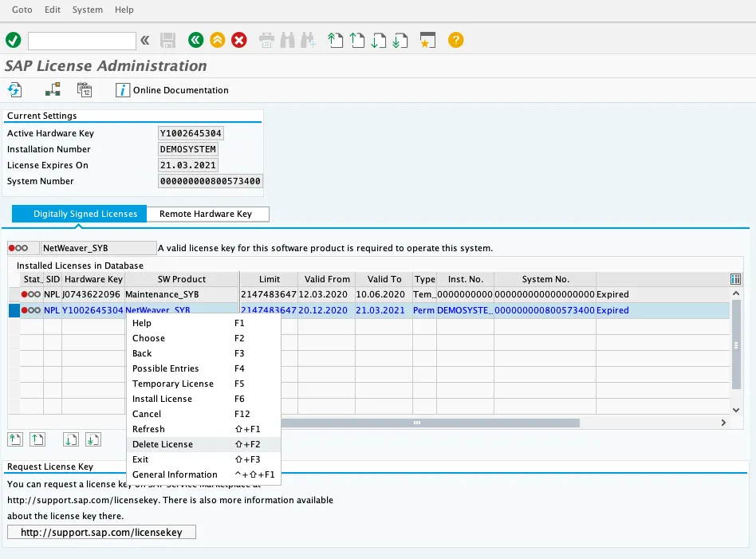756x559 pixels.
Task: Click the refresh license icon in application toolbar
Action: pos(15,90)
